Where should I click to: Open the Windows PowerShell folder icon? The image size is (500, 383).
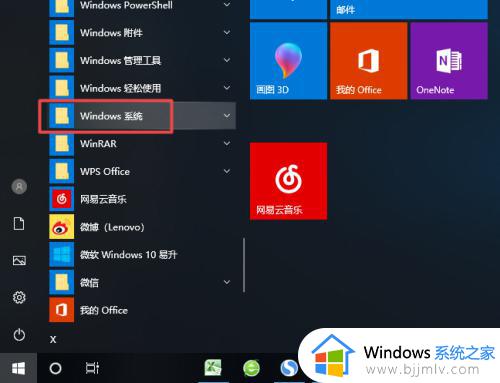62,7
